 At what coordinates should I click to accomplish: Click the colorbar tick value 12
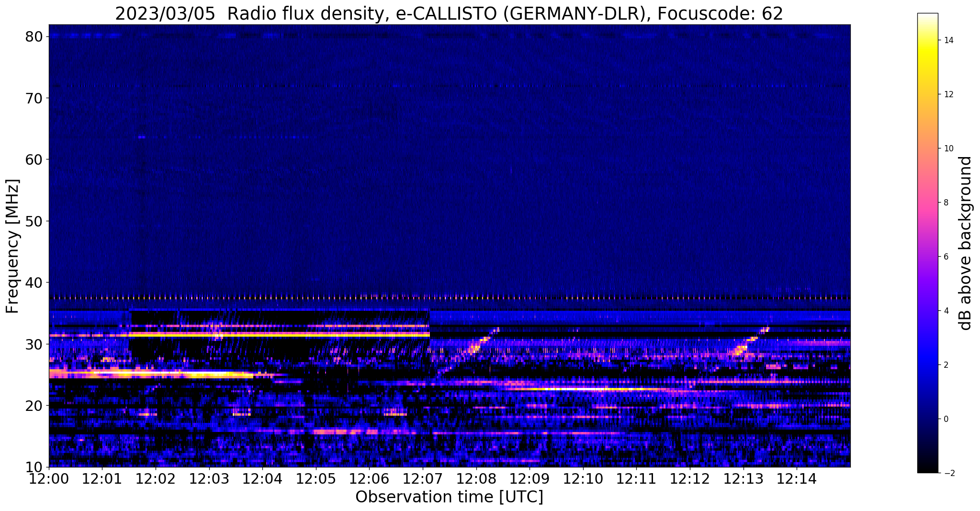[948, 94]
